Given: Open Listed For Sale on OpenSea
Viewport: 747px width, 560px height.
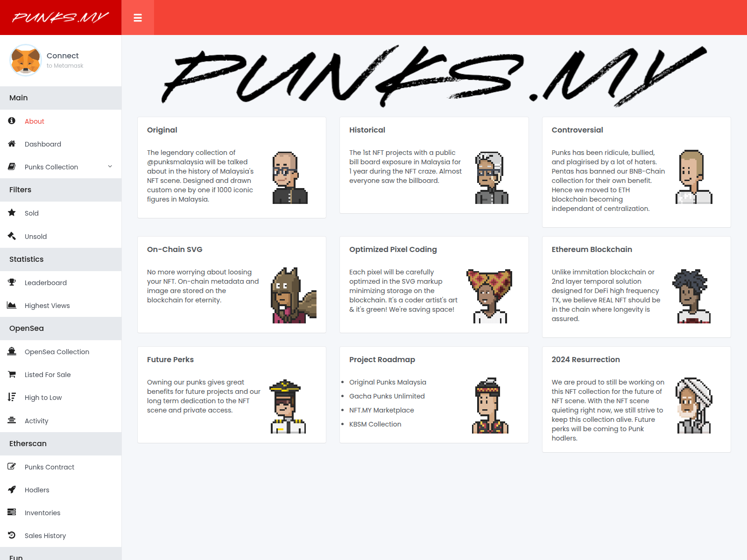Looking at the screenshot, I should pyautogui.click(x=61, y=375).
